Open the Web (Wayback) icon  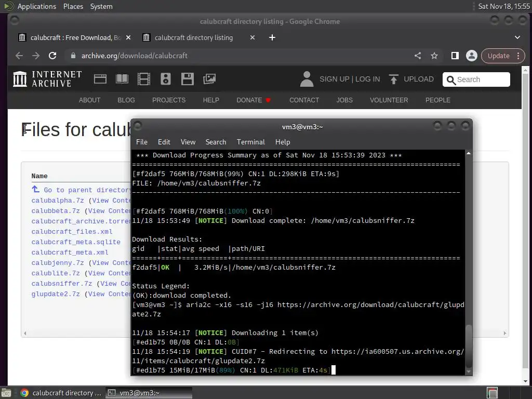click(100, 79)
